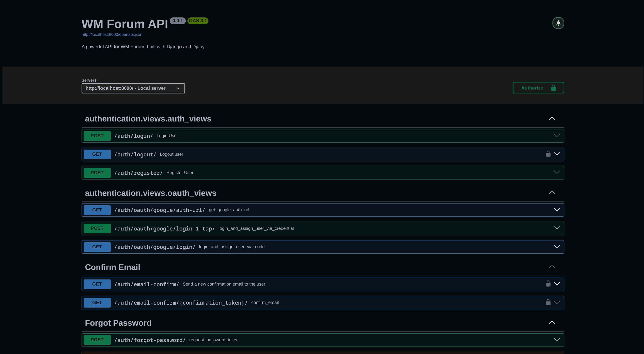Expand the /auth/register/ endpoint chevron
The height and width of the screenshot is (354, 644).
pos(557,172)
